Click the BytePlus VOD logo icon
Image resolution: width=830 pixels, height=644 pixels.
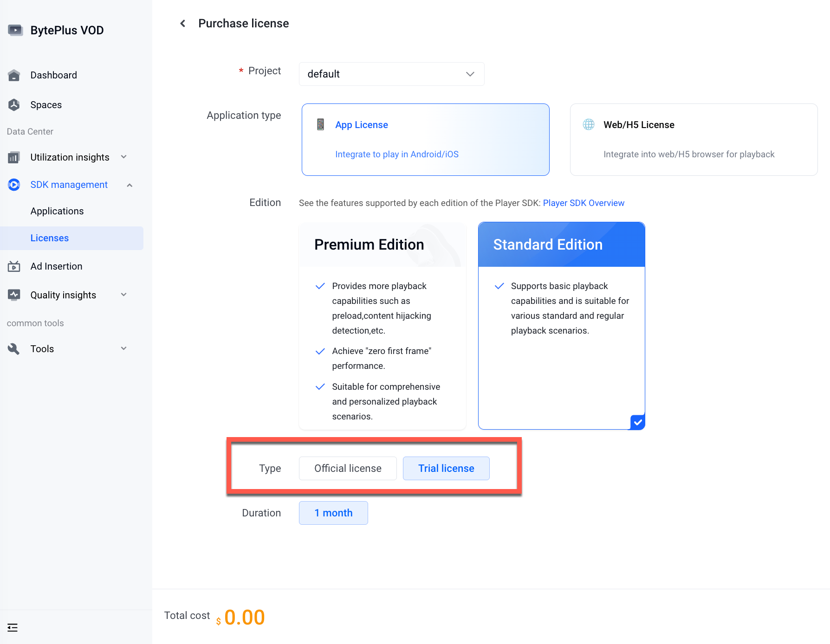pyautogui.click(x=15, y=30)
